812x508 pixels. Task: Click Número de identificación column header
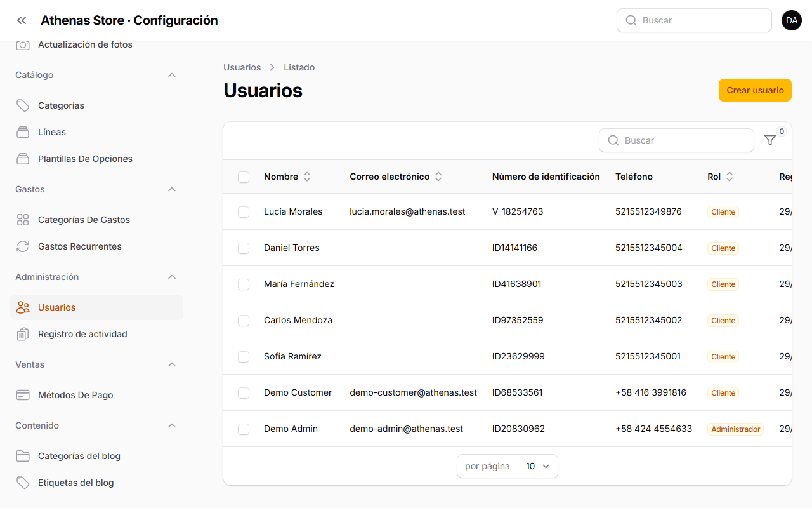pyautogui.click(x=546, y=177)
